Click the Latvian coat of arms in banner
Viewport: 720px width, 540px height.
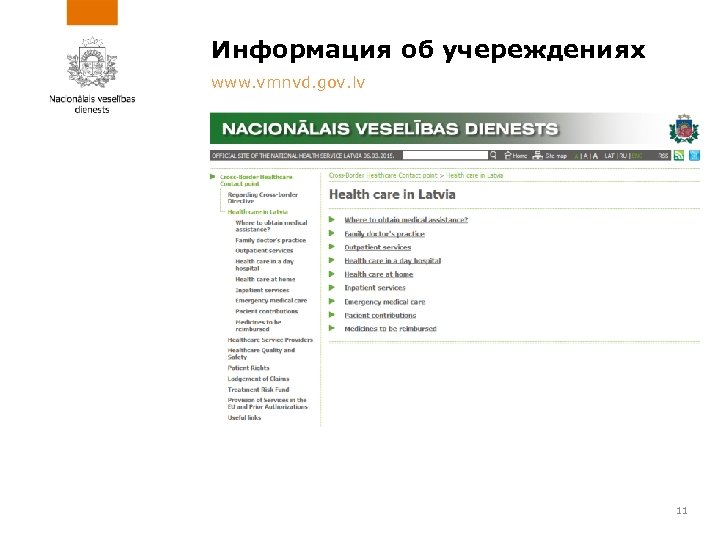point(684,129)
